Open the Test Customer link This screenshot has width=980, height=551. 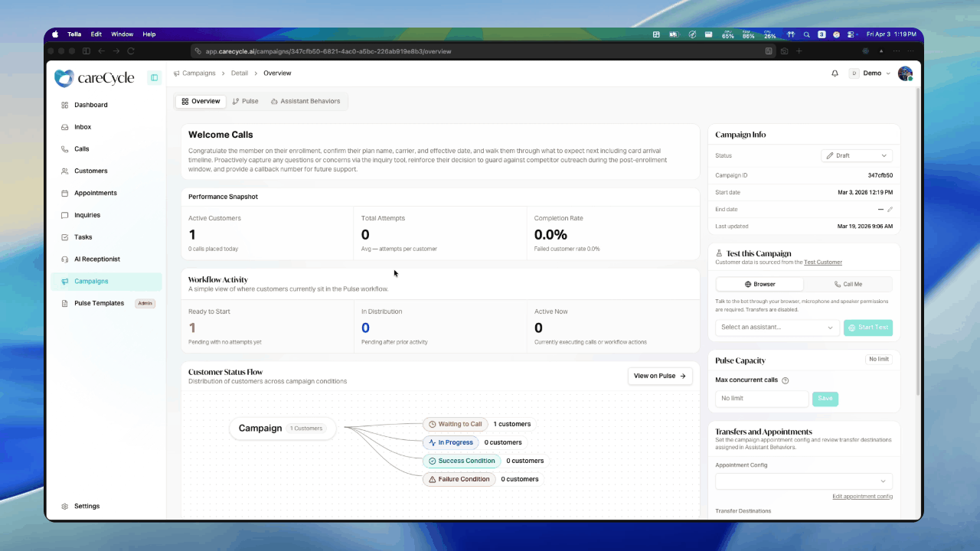822,262
